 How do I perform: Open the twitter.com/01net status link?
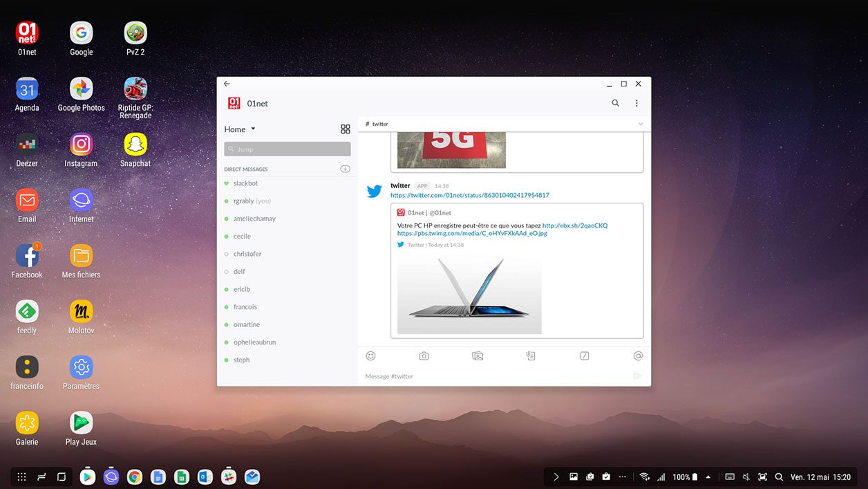pos(470,195)
